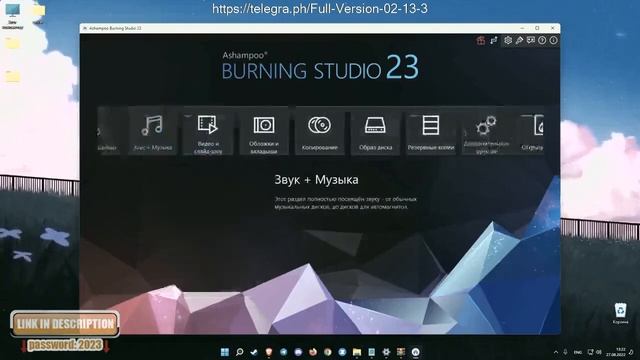Open the info (i) icon in toolbar
The image size is (640, 360).
coord(553,40)
